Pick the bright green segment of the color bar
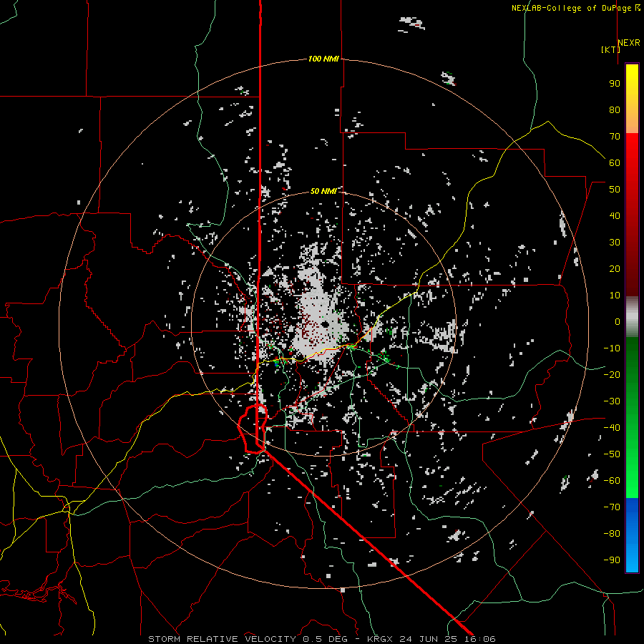The image size is (644, 644). pos(632,472)
